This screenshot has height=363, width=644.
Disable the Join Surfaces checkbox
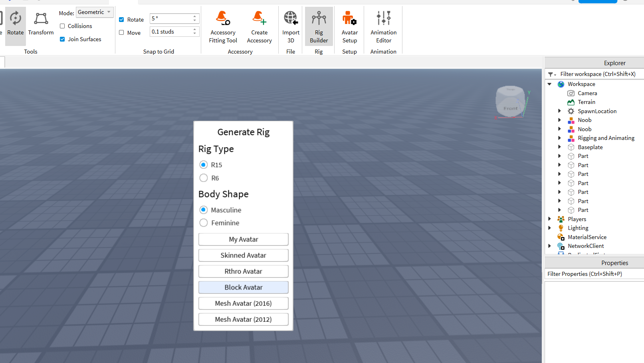click(x=62, y=39)
